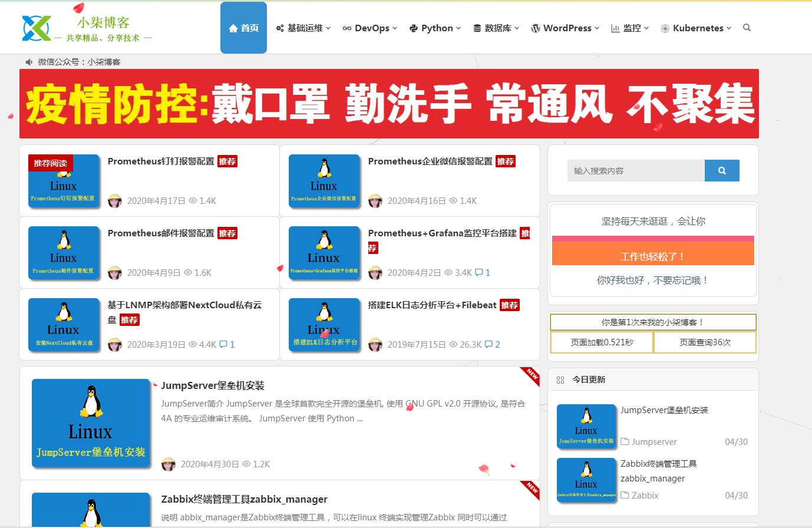Screen dimensions: 812x528
Task: Click the 今日更新 grid icon
Action: click(x=560, y=380)
